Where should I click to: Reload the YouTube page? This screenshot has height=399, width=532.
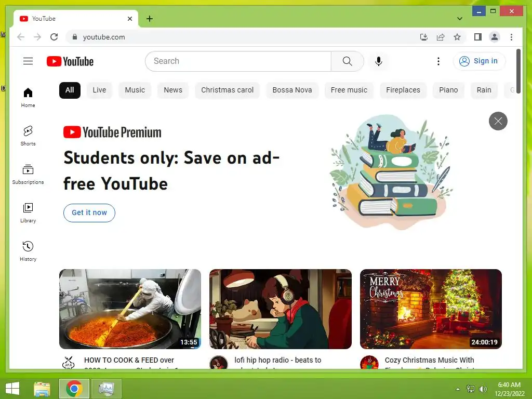pyautogui.click(x=54, y=37)
